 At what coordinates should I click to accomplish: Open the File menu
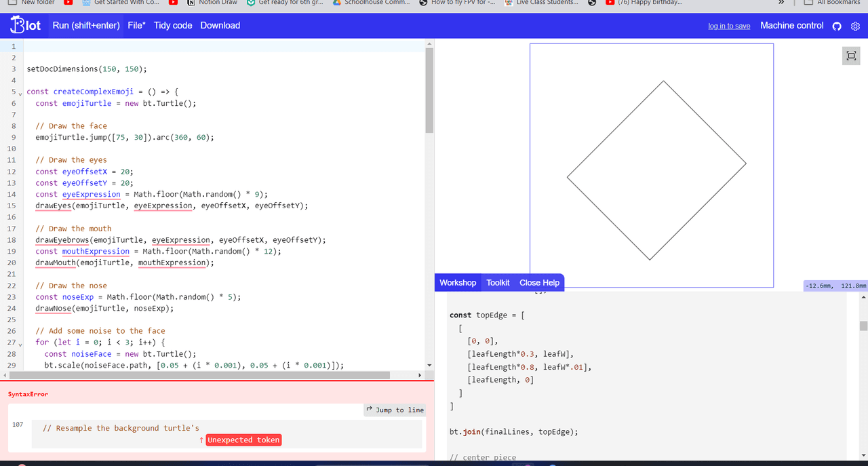coord(136,26)
